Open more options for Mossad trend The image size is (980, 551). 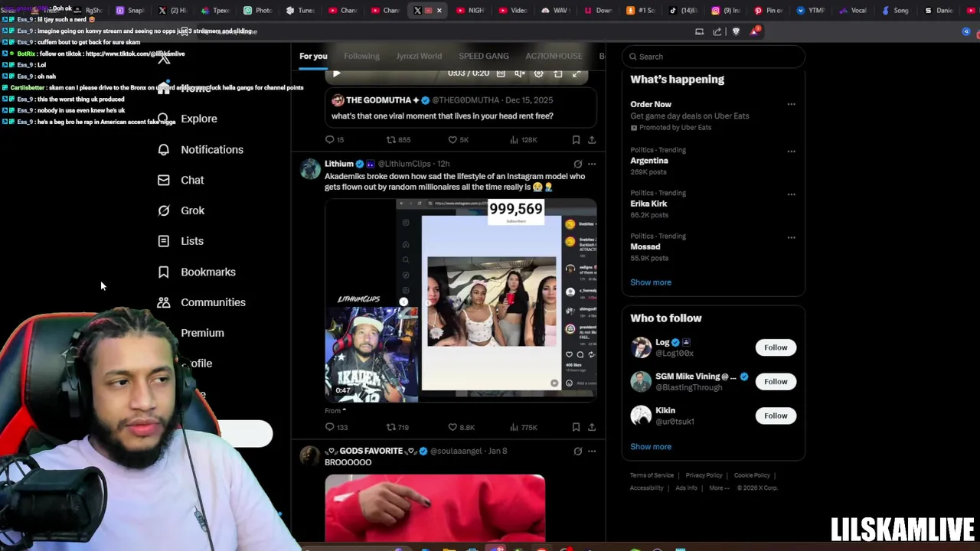[x=791, y=236]
